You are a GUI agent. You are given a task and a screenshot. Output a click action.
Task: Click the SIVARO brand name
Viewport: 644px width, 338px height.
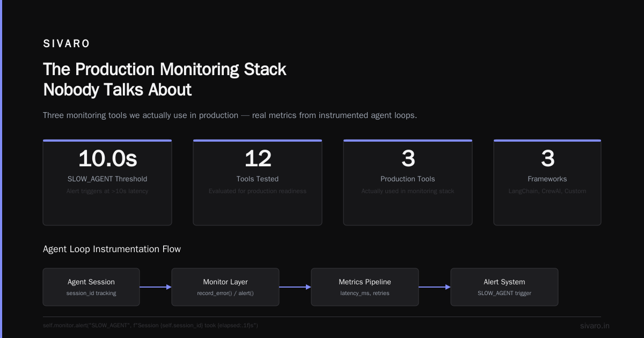[x=67, y=43]
